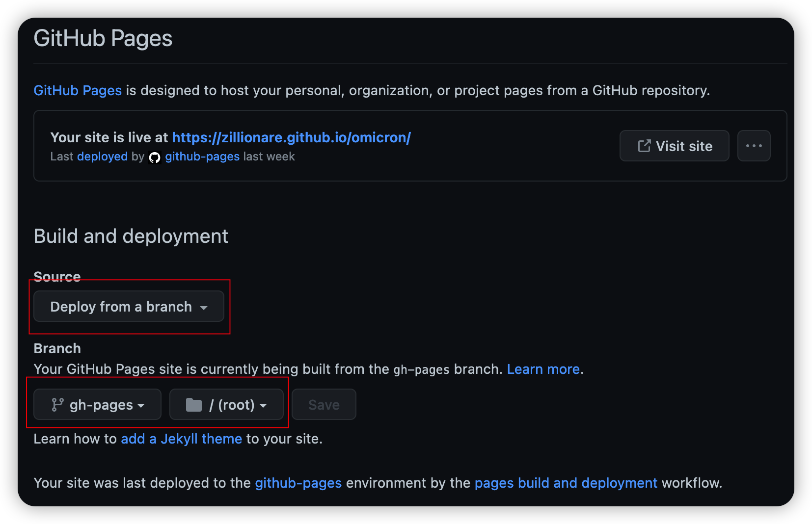Open the pages build and deployment workflow link

566,483
